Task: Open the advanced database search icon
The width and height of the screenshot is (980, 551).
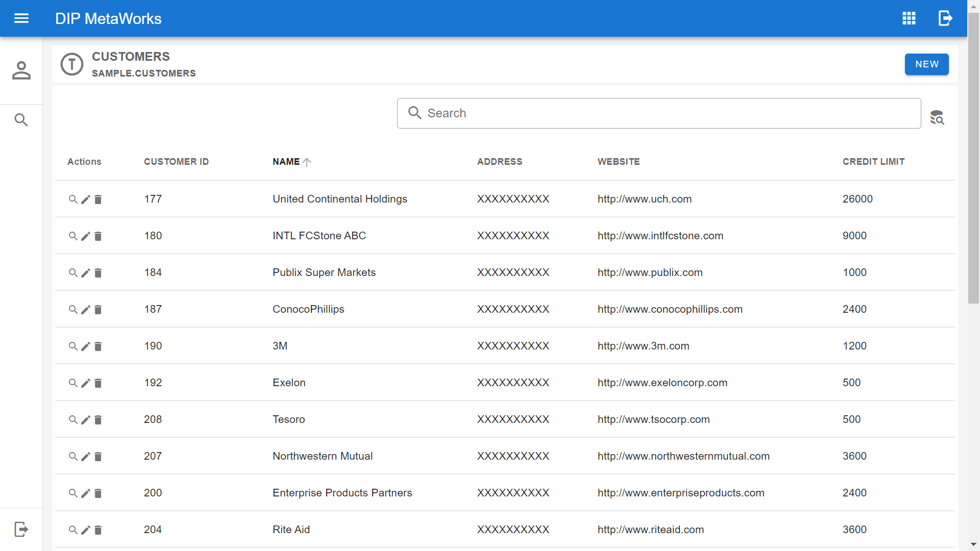Action: (937, 117)
